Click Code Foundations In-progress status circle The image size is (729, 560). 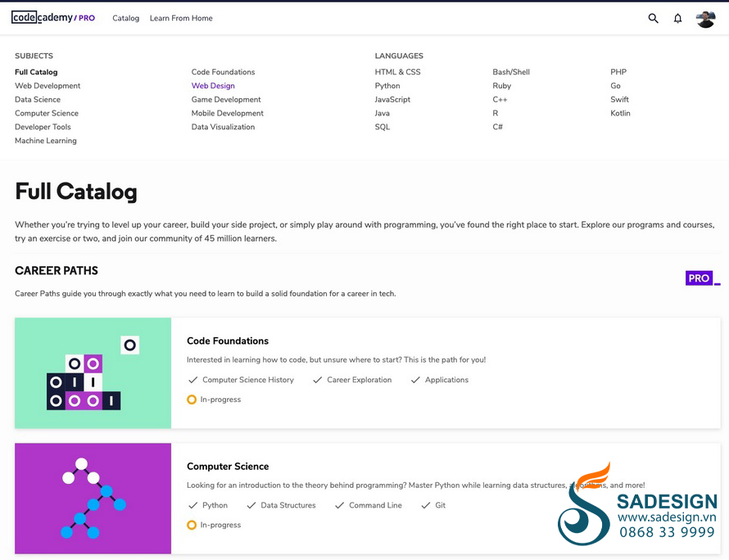pyautogui.click(x=192, y=400)
